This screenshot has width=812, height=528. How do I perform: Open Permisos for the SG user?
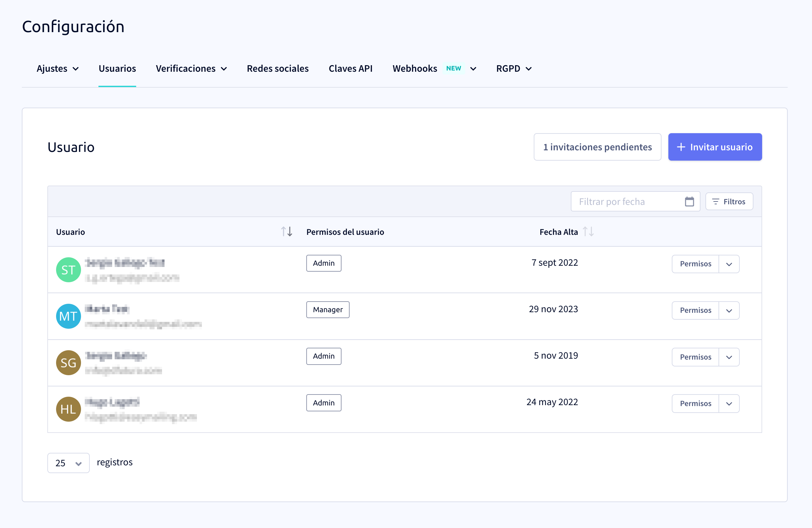(695, 357)
